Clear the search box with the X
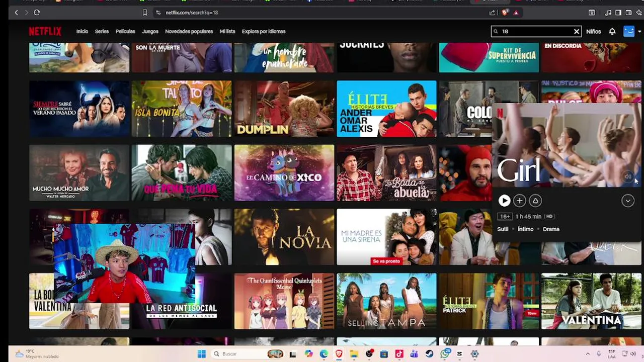Image resolution: width=644 pixels, height=362 pixels. point(577,31)
